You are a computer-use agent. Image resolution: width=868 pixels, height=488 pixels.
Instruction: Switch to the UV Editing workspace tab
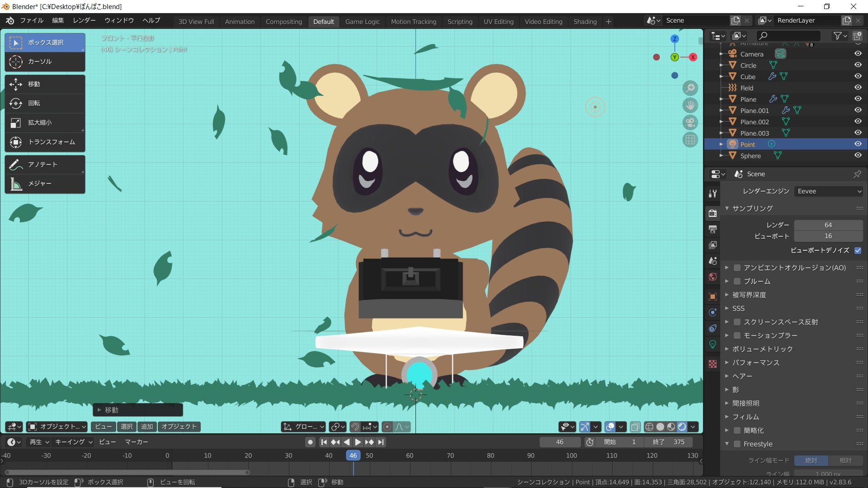(498, 21)
